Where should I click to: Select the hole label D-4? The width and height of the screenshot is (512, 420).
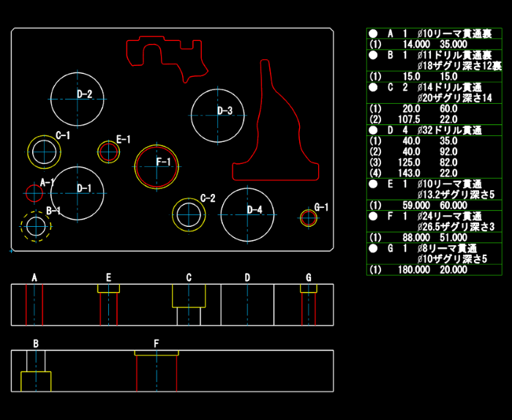coord(255,210)
